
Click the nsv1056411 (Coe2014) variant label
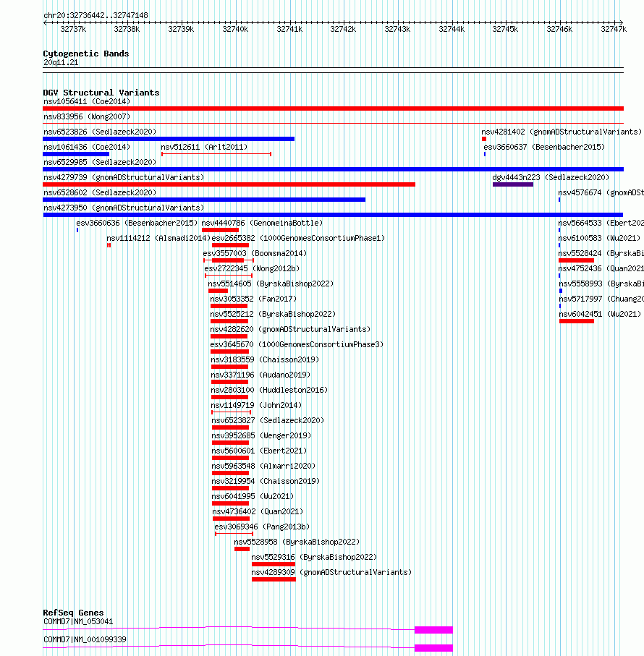click(x=87, y=102)
